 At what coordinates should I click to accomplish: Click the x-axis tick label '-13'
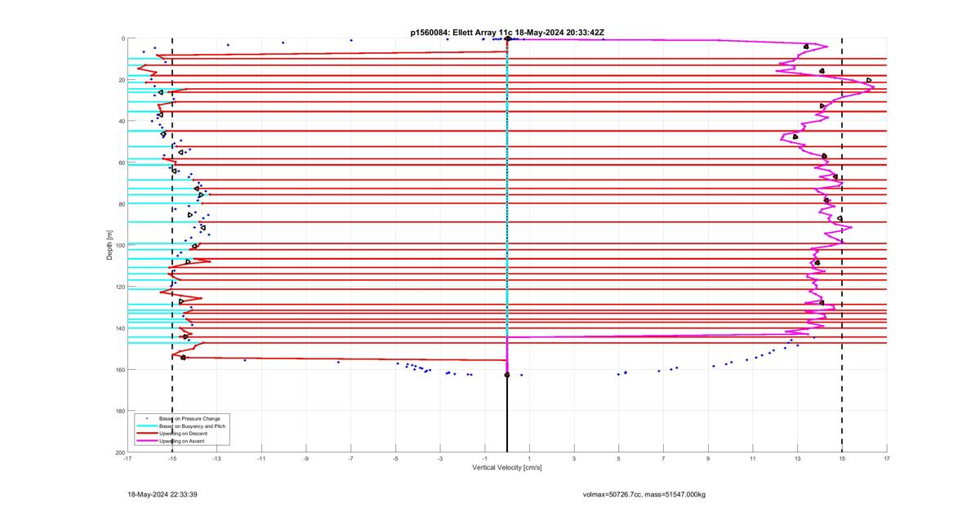pos(216,458)
